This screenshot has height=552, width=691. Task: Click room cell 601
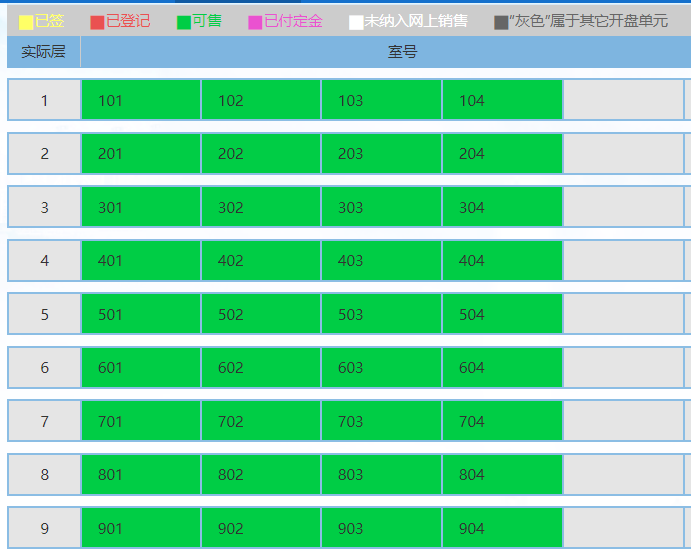141,367
